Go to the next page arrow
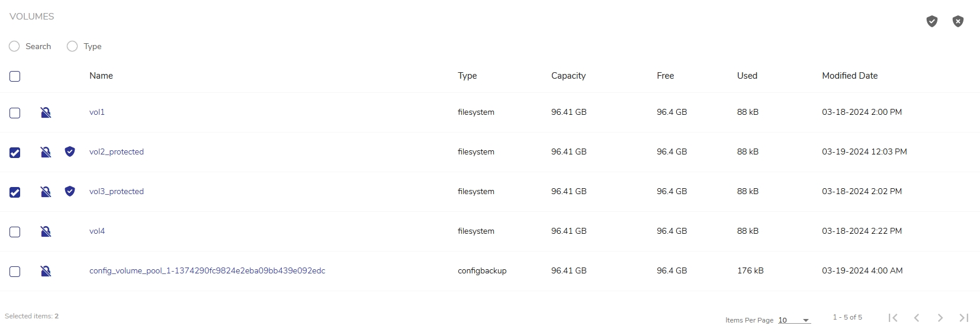The image size is (980, 332). coord(940,318)
